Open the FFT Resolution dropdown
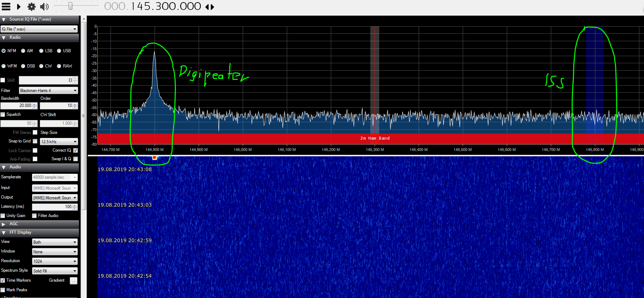 pyautogui.click(x=55, y=261)
